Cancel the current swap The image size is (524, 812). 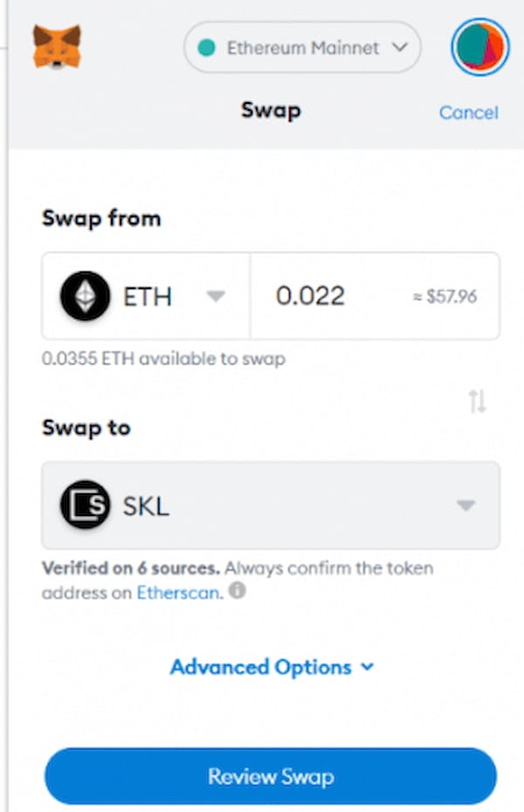(468, 113)
